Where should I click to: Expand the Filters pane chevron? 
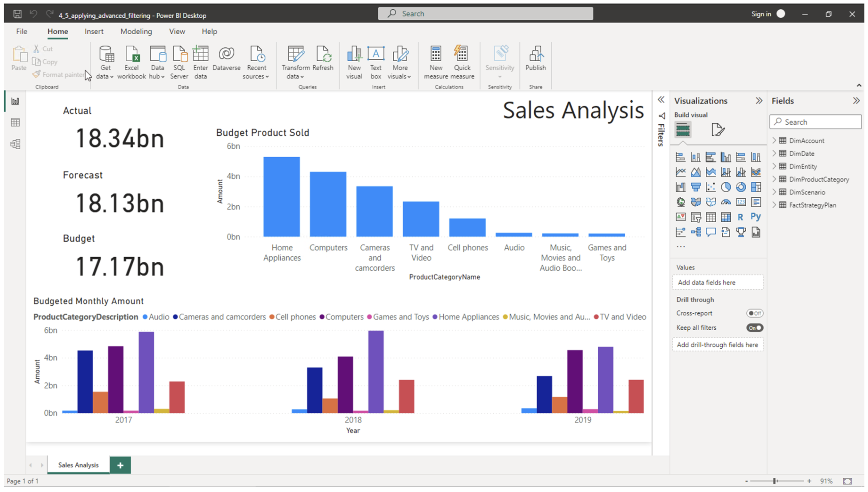[661, 100]
